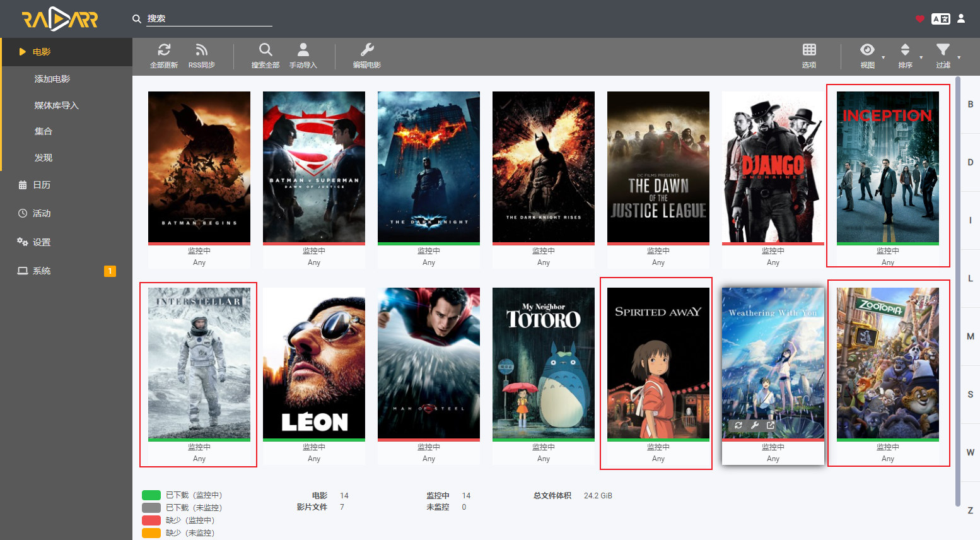
Task: Open the View eye menu
Action: click(x=868, y=50)
